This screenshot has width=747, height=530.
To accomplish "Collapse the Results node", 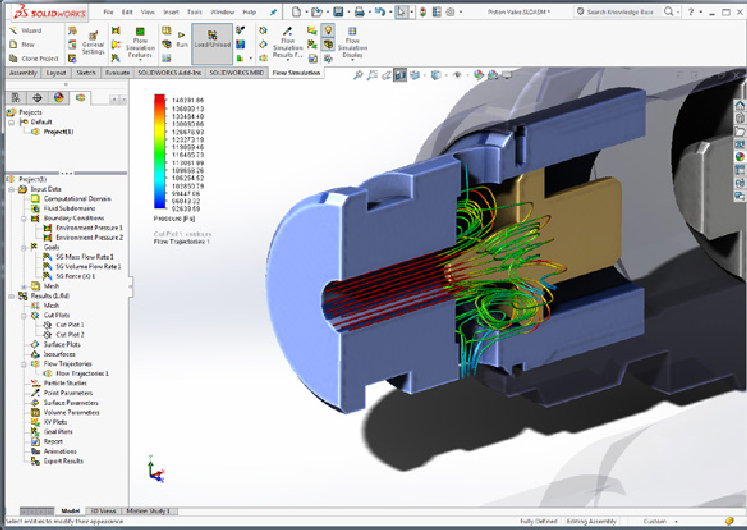I will pos(11,296).
